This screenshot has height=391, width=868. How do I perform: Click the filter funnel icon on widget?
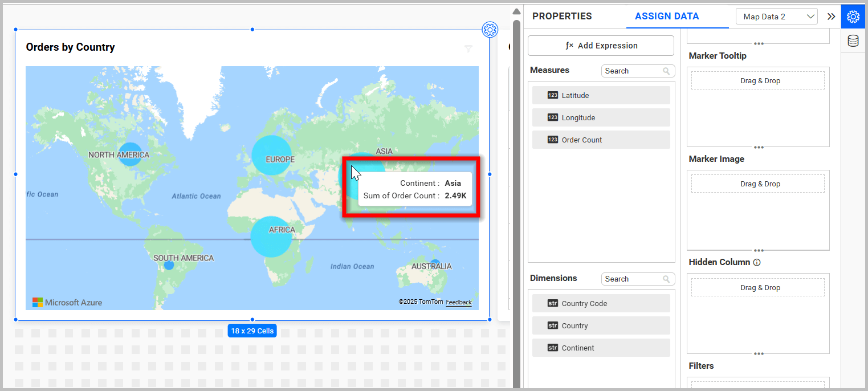[x=468, y=49]
